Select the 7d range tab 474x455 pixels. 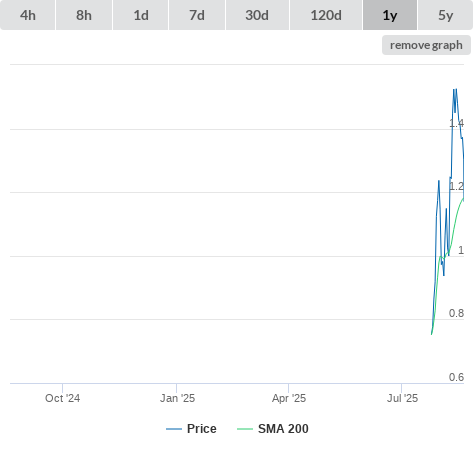point(197,15)
